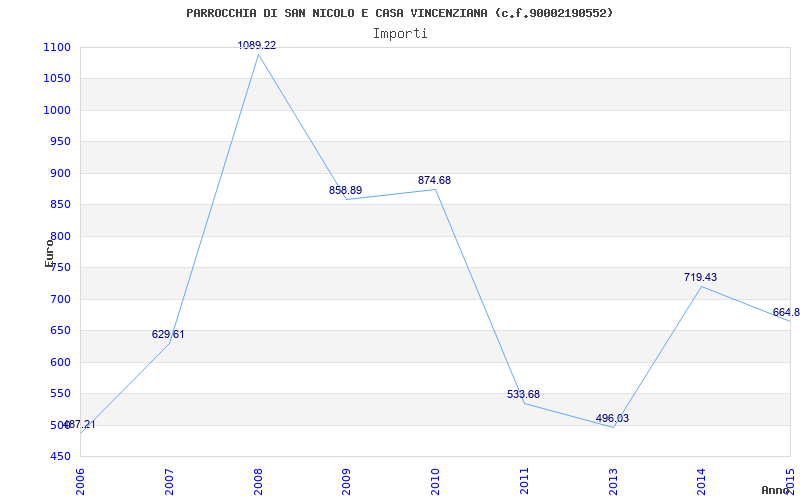Click the chart title PARROCCHIA DI SAN NICOLO
Viewport: 800px width, 500px height.
pyautogui.click(x=399, y=13)
